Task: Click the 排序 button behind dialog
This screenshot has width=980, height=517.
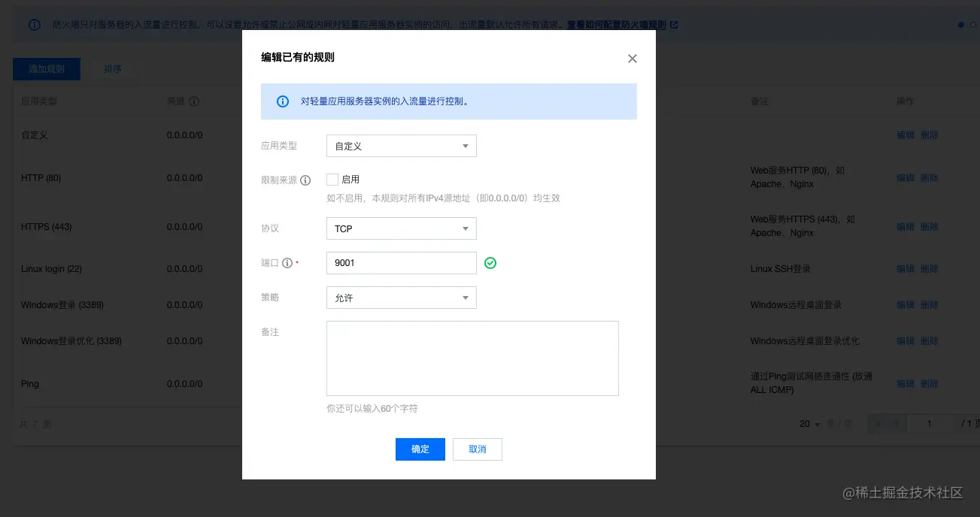Action: [113, 69]
